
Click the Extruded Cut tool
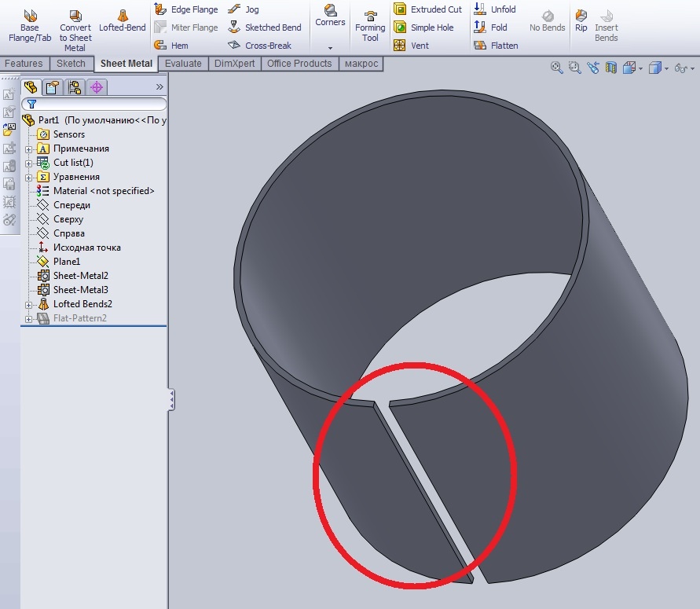(x=427, y=9)
